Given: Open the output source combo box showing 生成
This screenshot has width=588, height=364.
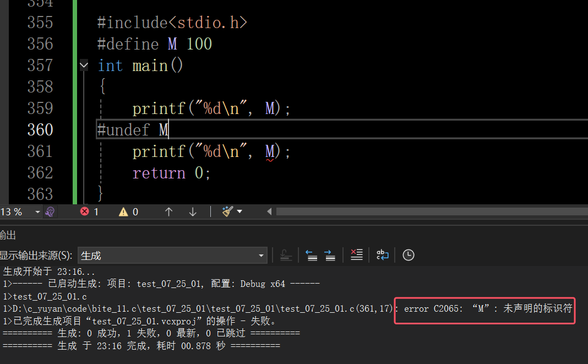Looking at the screenshot, I should [x=172, y=256].
